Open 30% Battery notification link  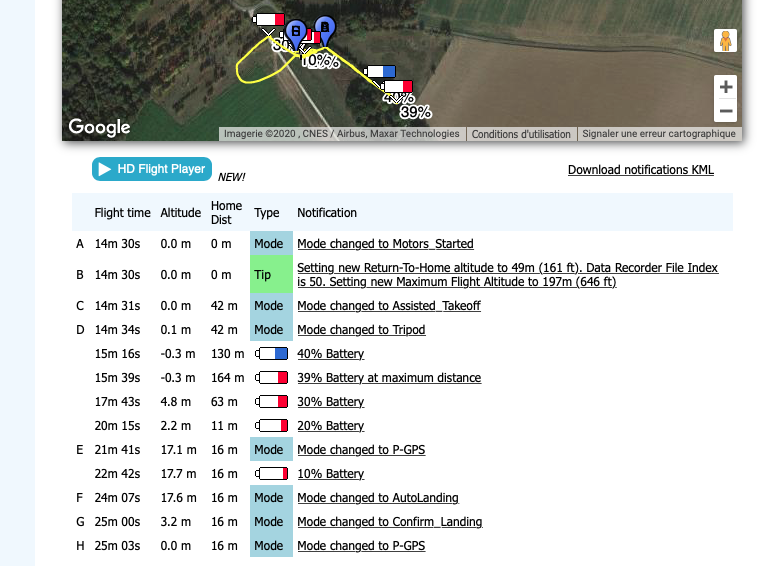(331, 402)
